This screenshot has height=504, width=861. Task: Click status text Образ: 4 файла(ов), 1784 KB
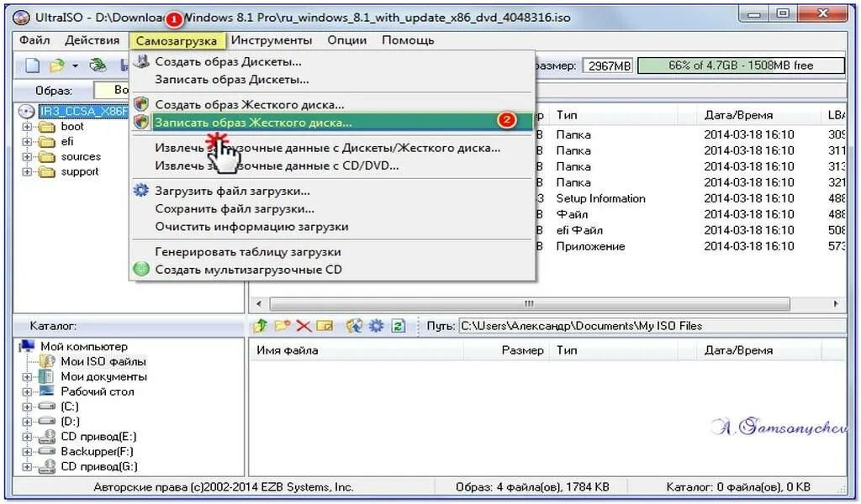532,487
